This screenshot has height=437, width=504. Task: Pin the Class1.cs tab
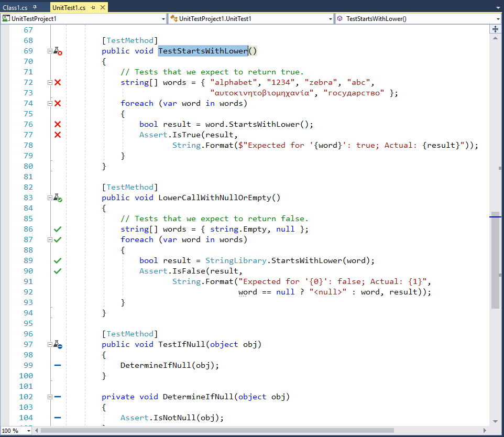[35, 7]
